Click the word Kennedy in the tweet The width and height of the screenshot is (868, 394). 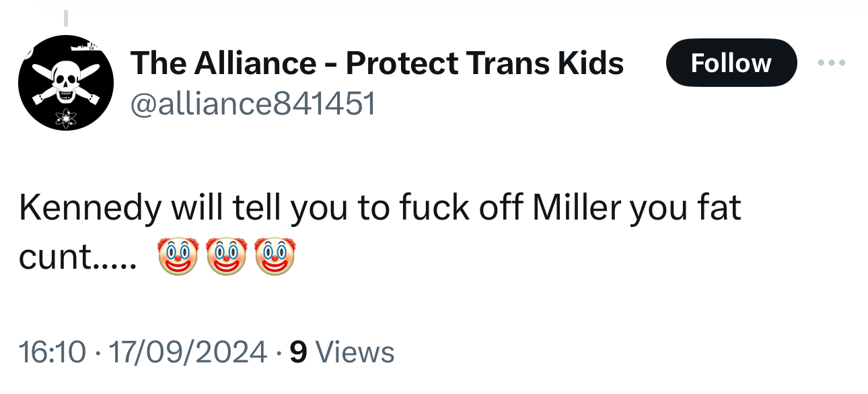tap(89, 209)
